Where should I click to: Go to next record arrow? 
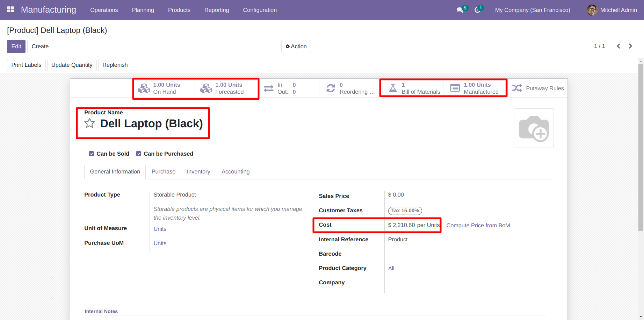click(630, 46)
